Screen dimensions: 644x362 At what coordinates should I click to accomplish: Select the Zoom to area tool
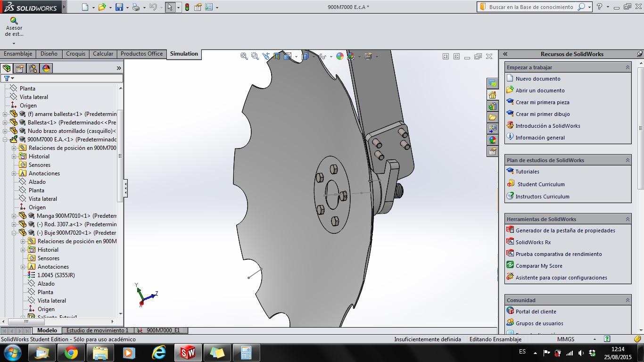[255, 56]
